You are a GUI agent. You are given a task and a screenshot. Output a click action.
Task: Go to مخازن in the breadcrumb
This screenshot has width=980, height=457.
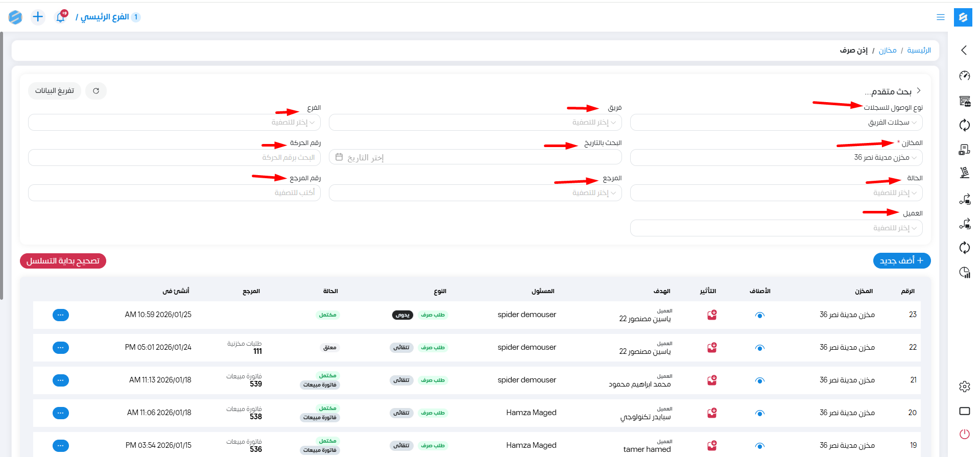(x=887, y=50)
